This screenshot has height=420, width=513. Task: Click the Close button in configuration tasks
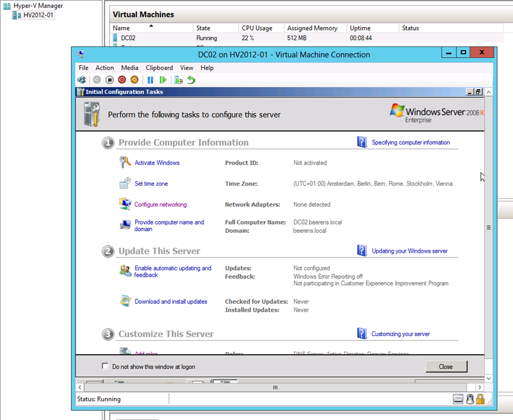(446, 366)
